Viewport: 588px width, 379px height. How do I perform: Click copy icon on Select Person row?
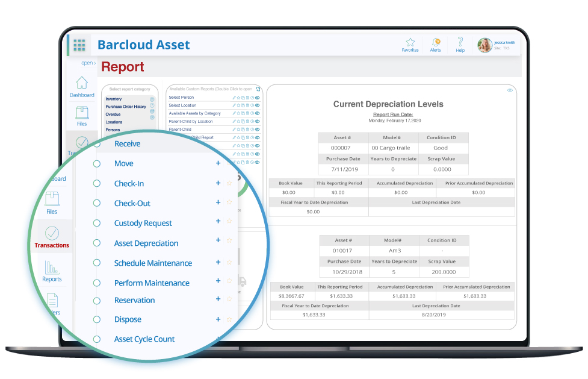[243, 98]
